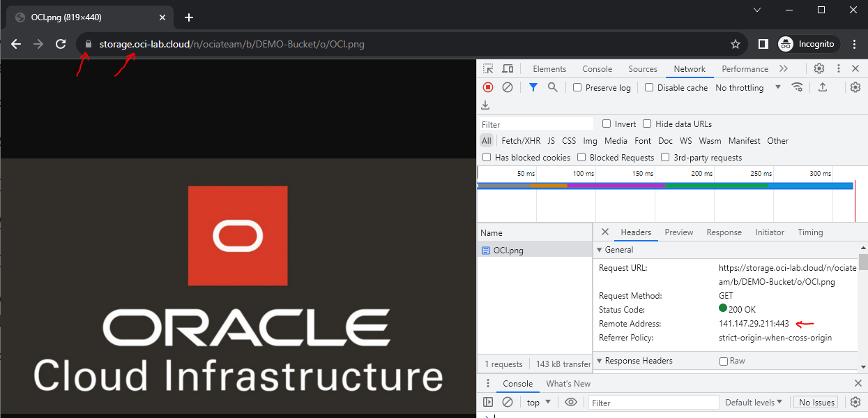The width and height of the screenshot is (868, 418).
Task: Click the inspect element picker icon
Action: [x=488, y=68]
